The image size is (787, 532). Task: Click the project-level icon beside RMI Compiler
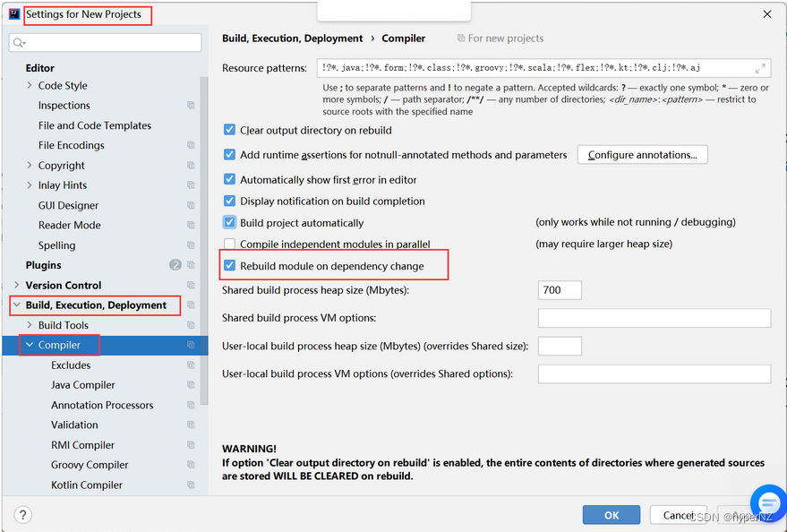click(x=191, y=444)
